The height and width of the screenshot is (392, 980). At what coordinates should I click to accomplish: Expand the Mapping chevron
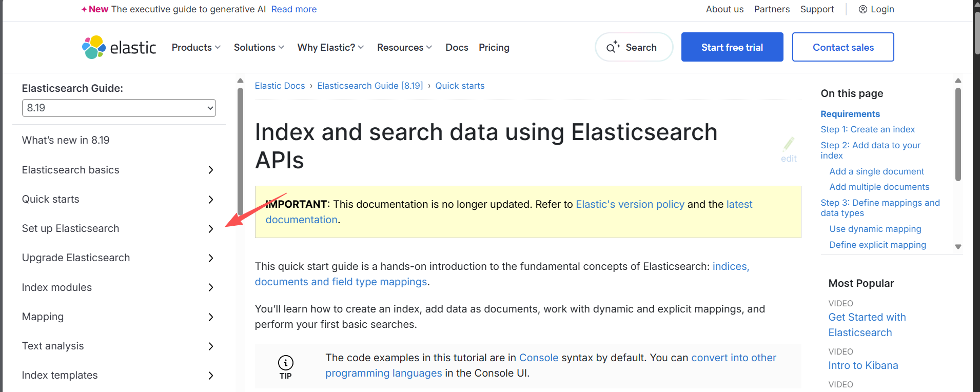click(x=210, y=317)
